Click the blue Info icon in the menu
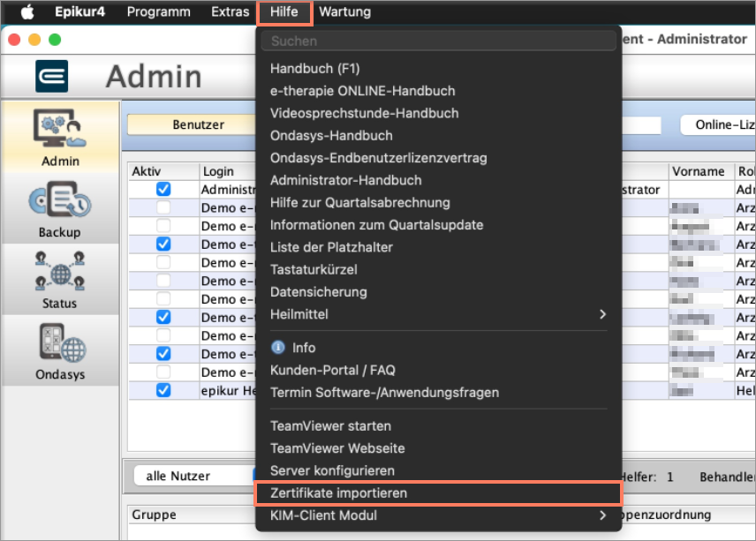 coord(277,348)
